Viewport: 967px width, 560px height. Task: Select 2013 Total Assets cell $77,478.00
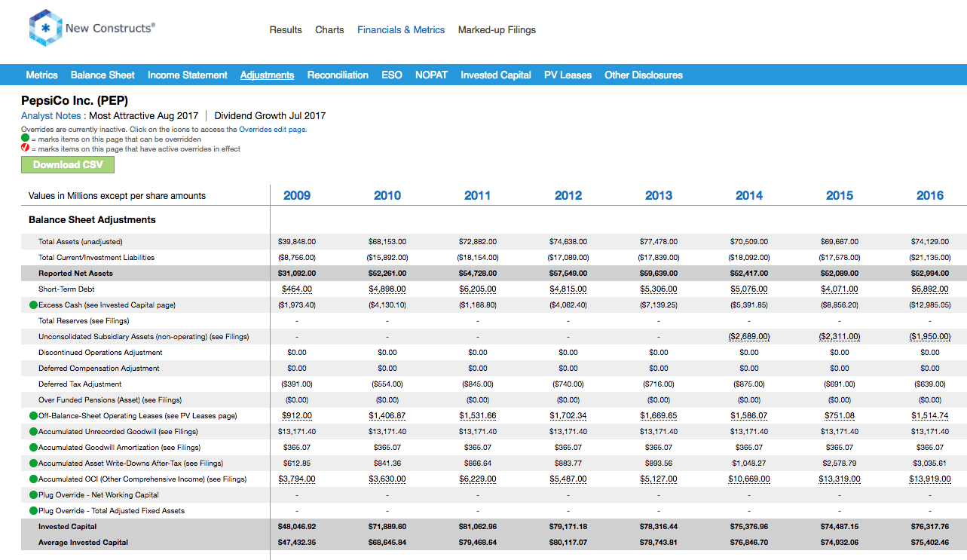pyautogui.click(x=659, y=242)
